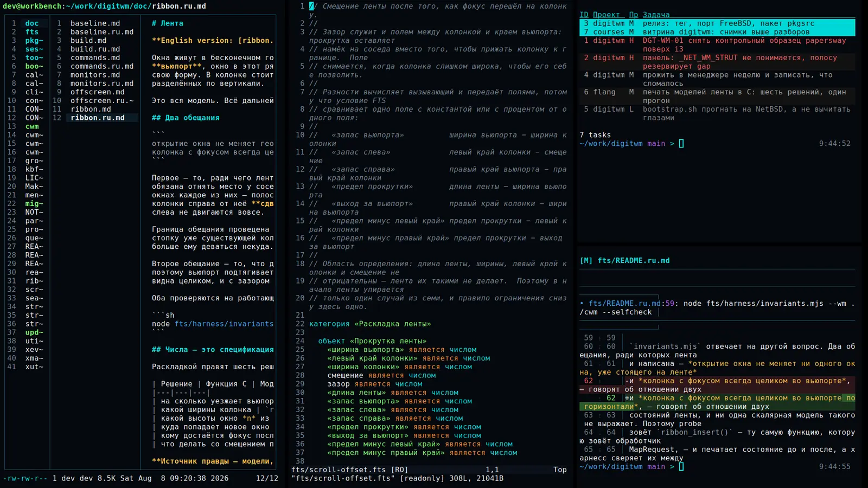Click vim line '«предел прокрутки» является числом'
The height and width of the screenshot is (488, 868).
coord(404,427)
